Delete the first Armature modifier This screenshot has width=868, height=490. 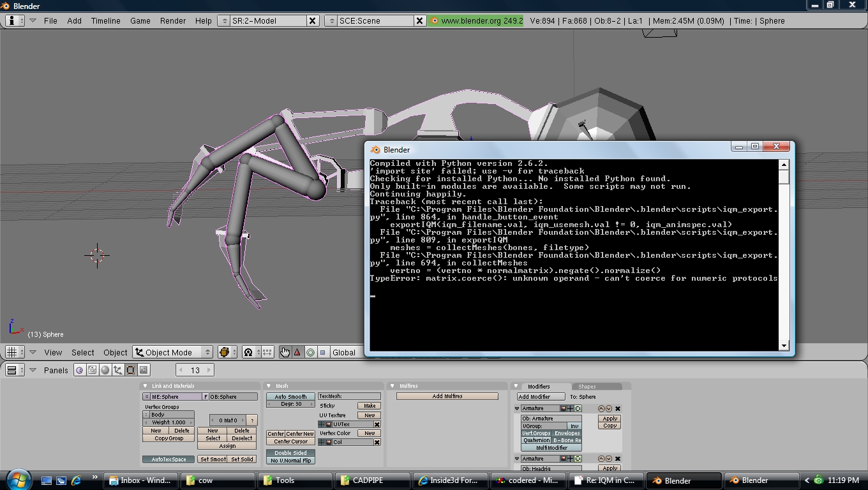pos(618,408)
